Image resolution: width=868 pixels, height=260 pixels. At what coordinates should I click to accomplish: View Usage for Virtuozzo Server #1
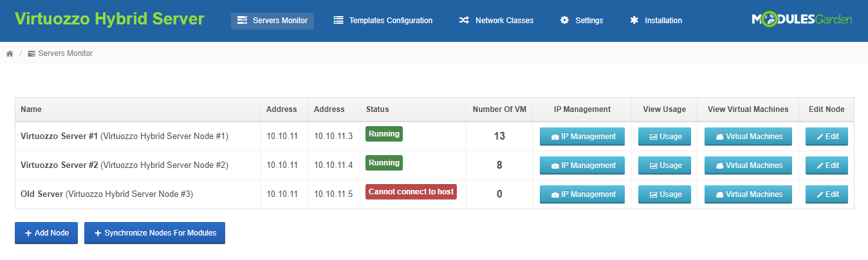665,136
